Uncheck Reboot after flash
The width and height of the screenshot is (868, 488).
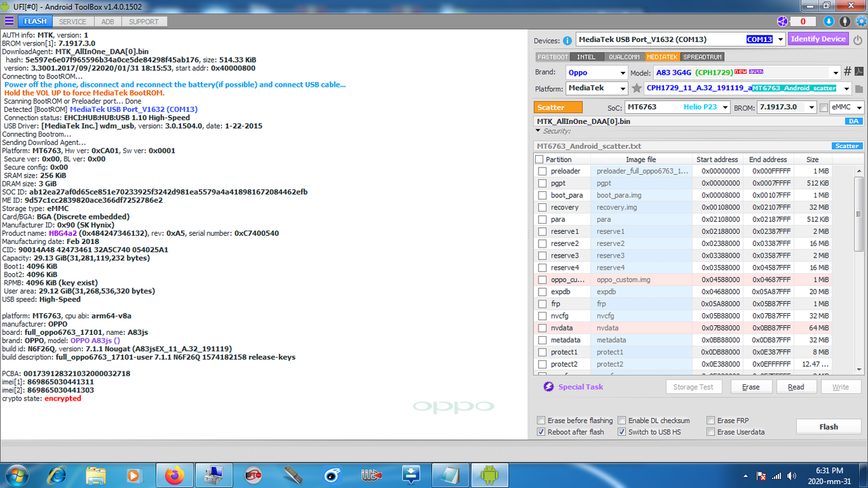click(x=541, y=432)
